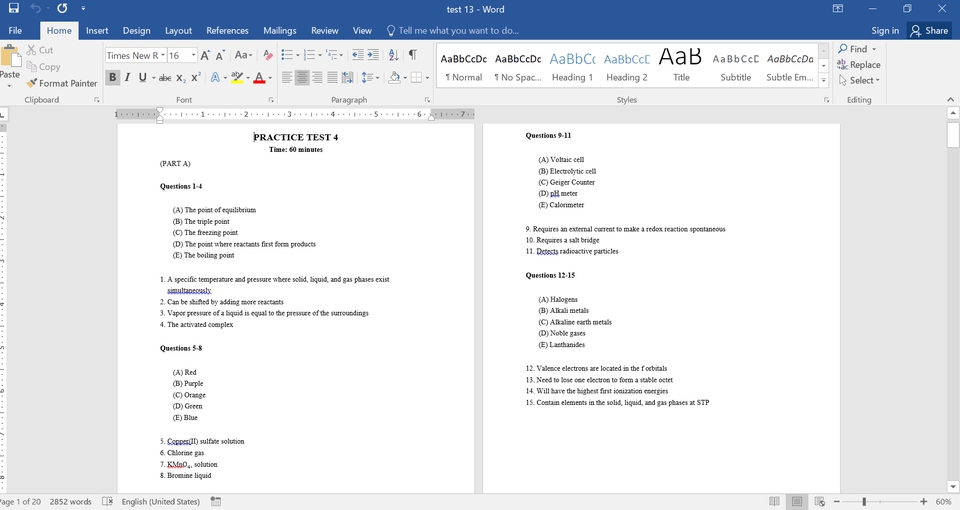Toggle show paragraph marks
Screen dimensions: 960x510
coord(413,55)
